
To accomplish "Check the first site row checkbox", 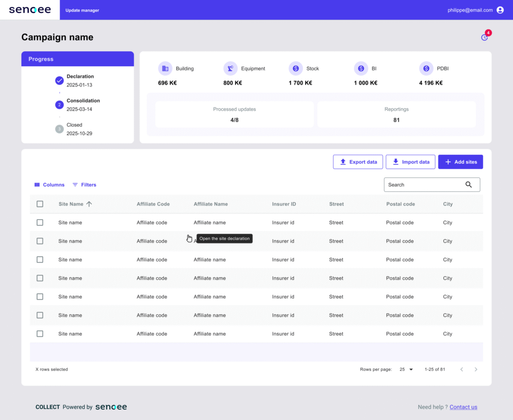I will (40, 223).
